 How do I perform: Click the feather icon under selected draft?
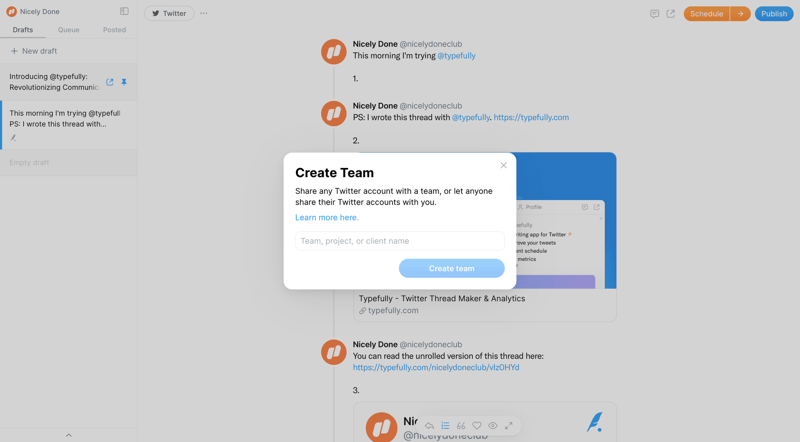[x=13, y=138]
